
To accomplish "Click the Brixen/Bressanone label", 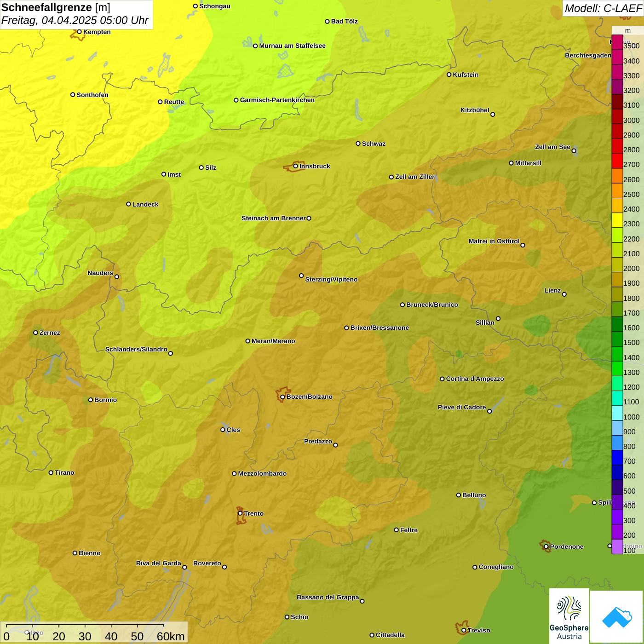I will (x=379, y=328).
